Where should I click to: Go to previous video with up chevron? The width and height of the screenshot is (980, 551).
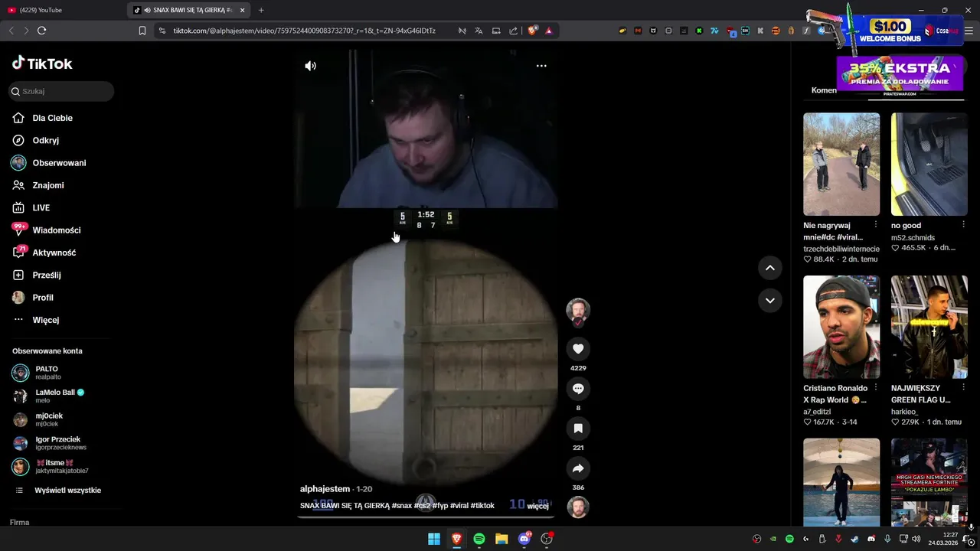(x=769, y=268)
